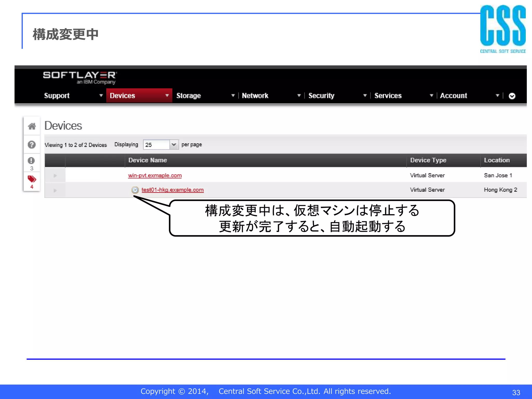Open the help question mark icon
The height and width of the screenshot is (399, 532).
(x=32, y=144)
